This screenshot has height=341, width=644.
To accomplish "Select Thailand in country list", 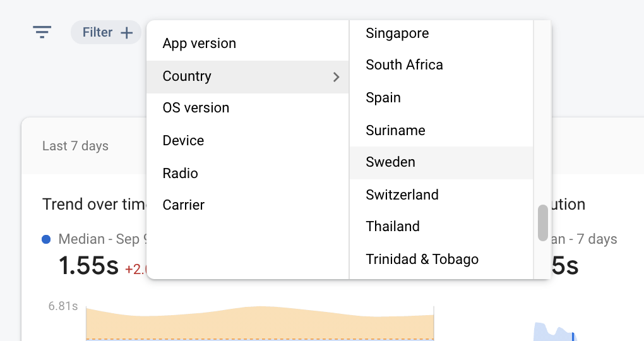I will coord(441,226).
